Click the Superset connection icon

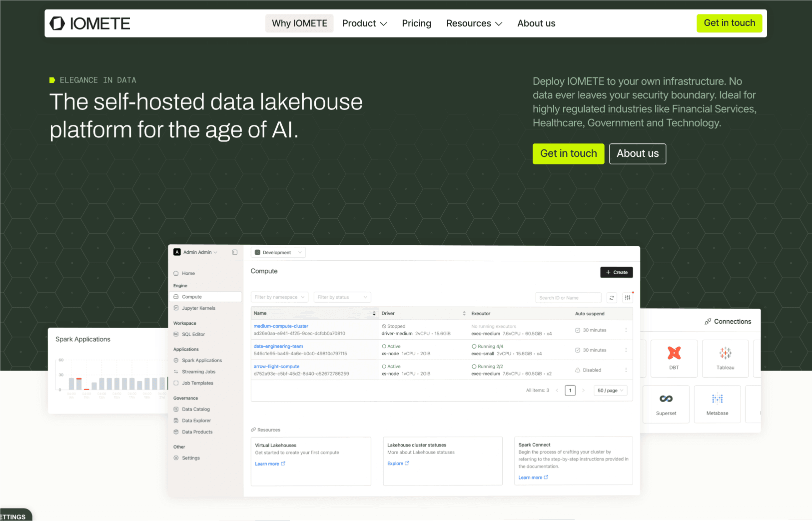[x=666, y=399]
